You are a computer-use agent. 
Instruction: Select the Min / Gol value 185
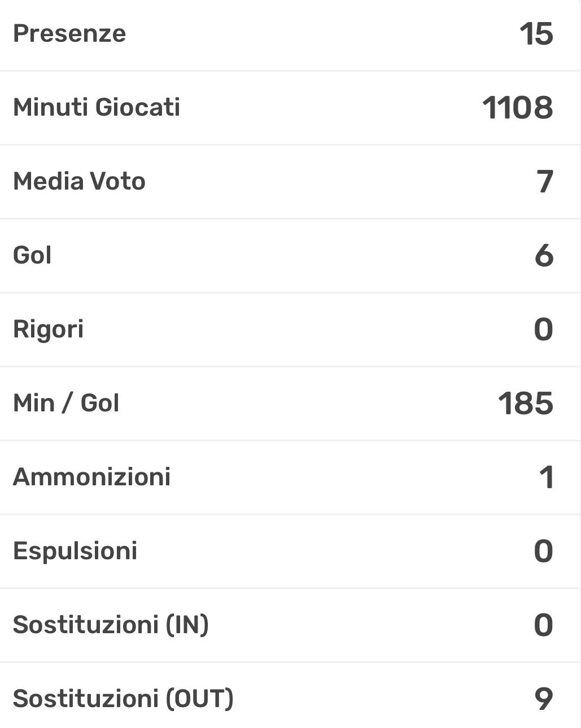(525, 404)
